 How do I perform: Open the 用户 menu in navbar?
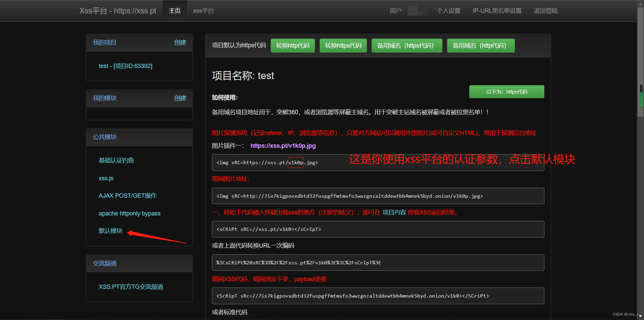[x=396, y=11]
